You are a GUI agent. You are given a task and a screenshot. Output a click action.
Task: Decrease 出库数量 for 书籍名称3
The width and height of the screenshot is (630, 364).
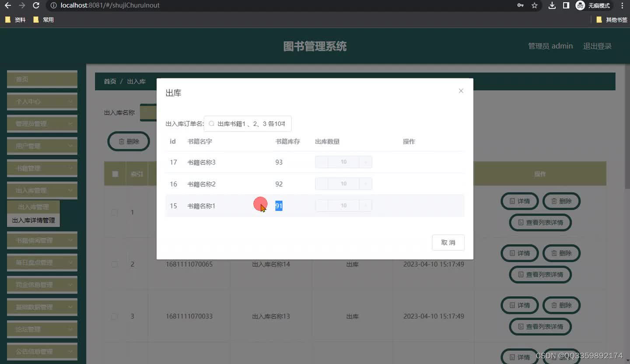coord(322,162)
